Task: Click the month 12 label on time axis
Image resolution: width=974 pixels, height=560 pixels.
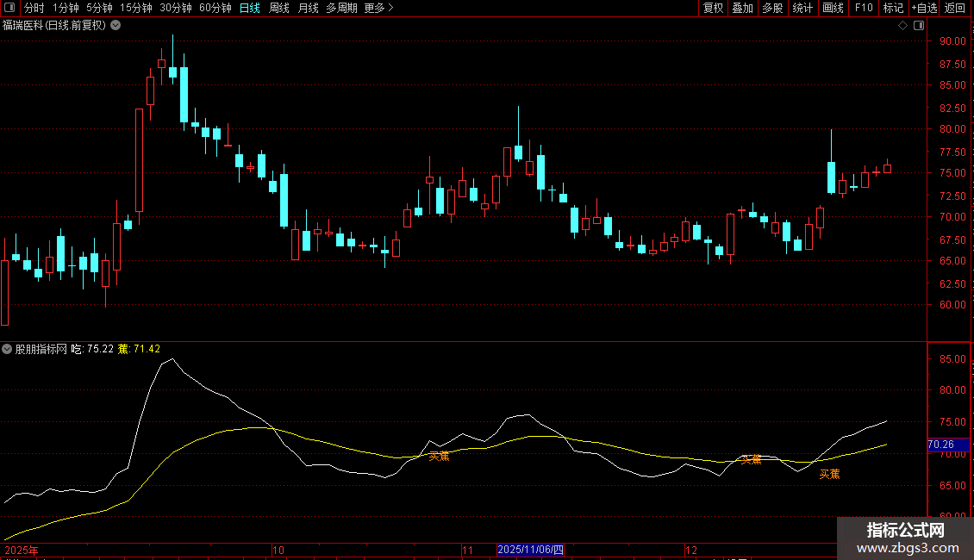Action: click(690, 550)
